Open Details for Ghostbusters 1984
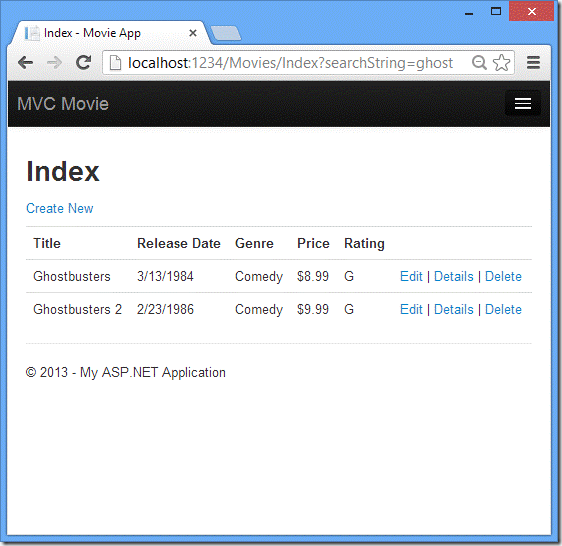This screenshot has width=562, height=546. pyautogui.click(x=454, y=276)
